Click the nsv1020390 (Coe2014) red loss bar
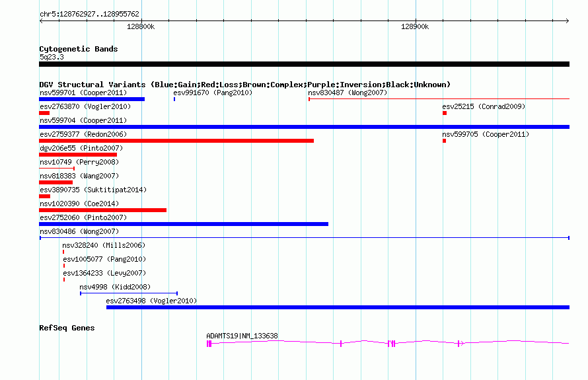 point(103,210)
